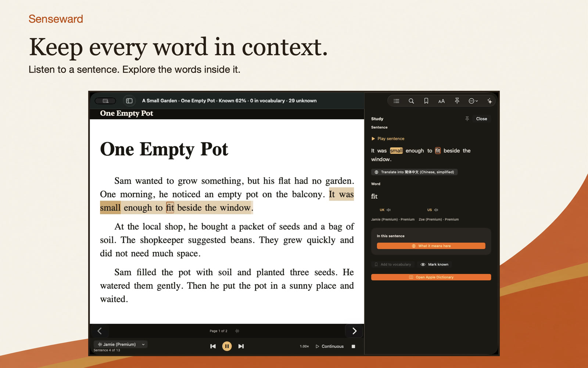This screenshot has height=368, width=588.
Task: Change the 1.00x playback speed
Action: 304,346
